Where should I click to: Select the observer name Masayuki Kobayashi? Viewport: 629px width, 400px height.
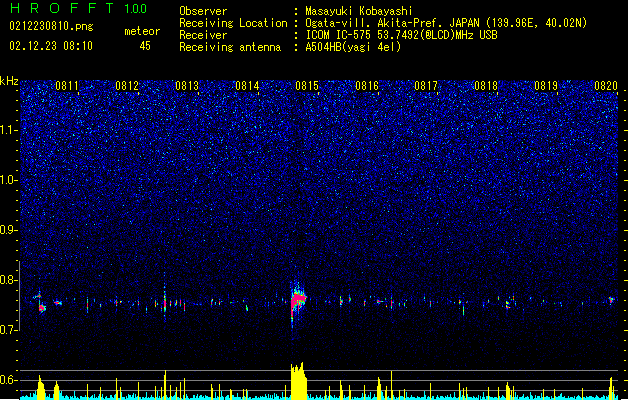(359, 11)
